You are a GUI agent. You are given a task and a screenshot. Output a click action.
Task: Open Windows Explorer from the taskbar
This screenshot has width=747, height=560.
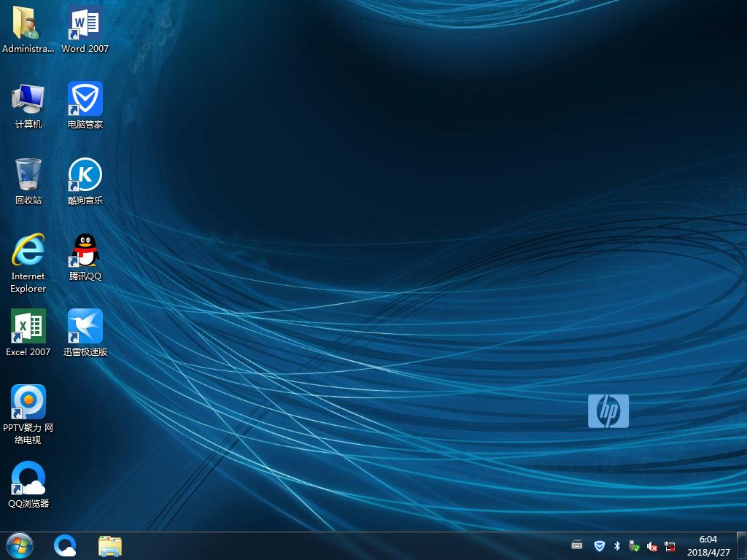click(110, 545)
